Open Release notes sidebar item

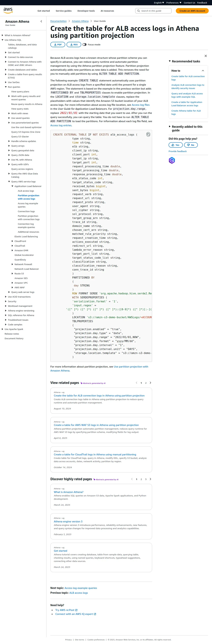click(x=12, y=334)
